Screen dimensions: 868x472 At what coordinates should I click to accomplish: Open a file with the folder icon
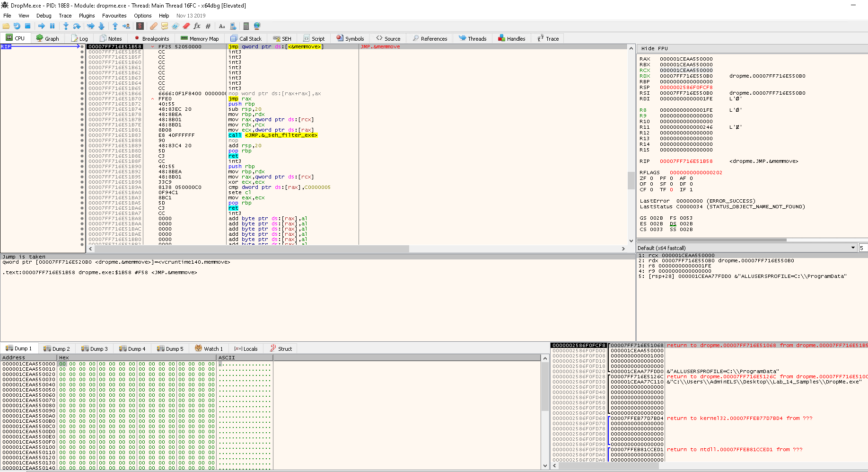6,26
